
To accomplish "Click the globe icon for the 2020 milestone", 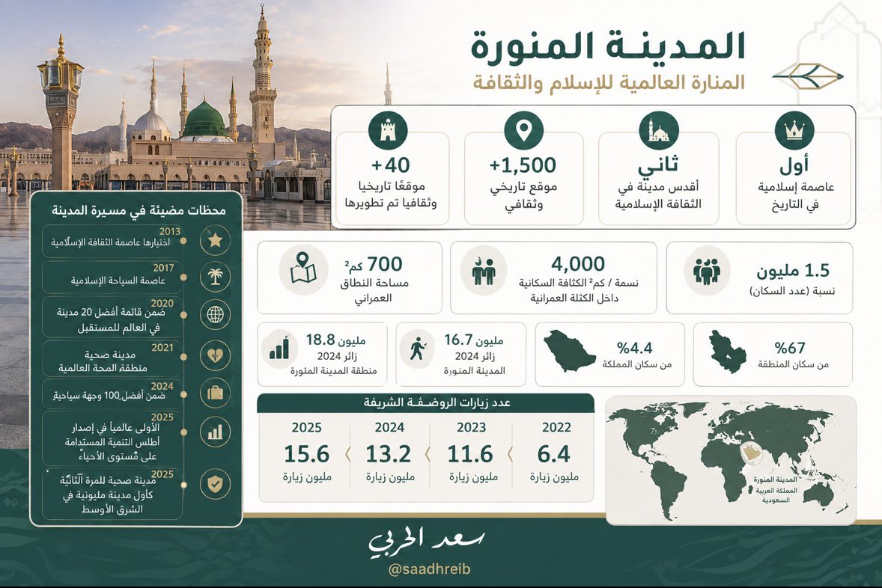I will (215, 315).
